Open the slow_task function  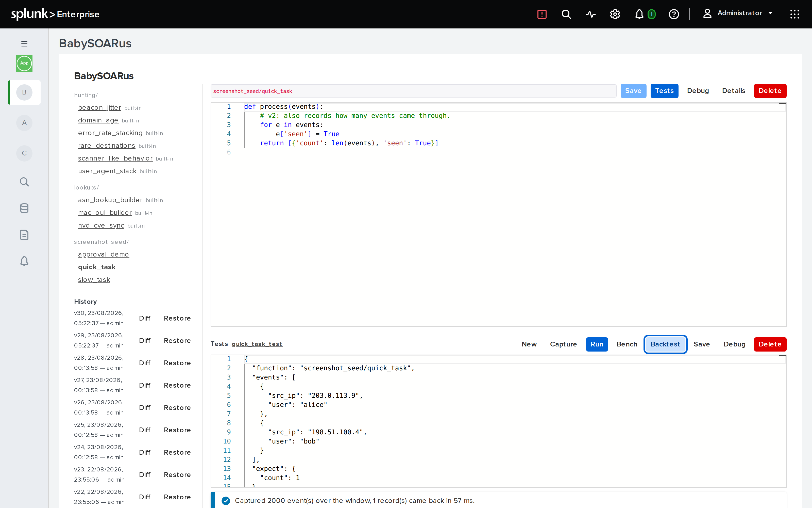94,280
